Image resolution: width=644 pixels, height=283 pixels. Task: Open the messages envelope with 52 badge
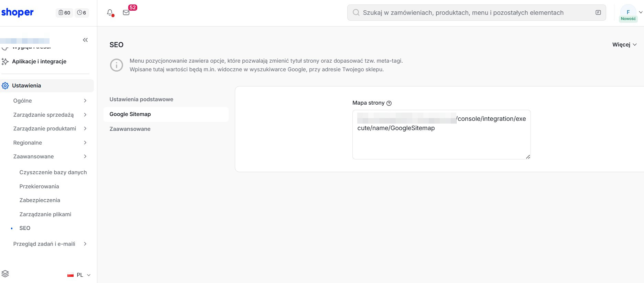pyautogui.click(x=126, y=12)
